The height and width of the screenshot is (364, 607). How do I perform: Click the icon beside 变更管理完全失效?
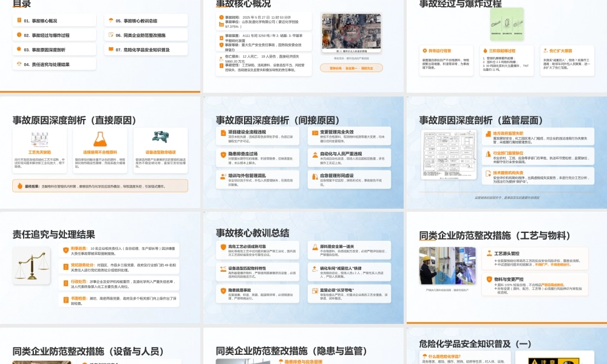pyautogui.click(x=314, y=133)
